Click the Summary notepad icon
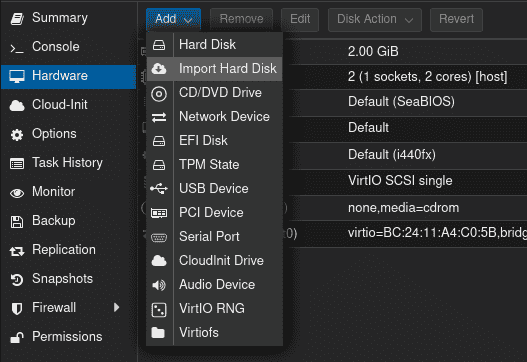This screenshot has height=362, width=527. tap(17, 18)
